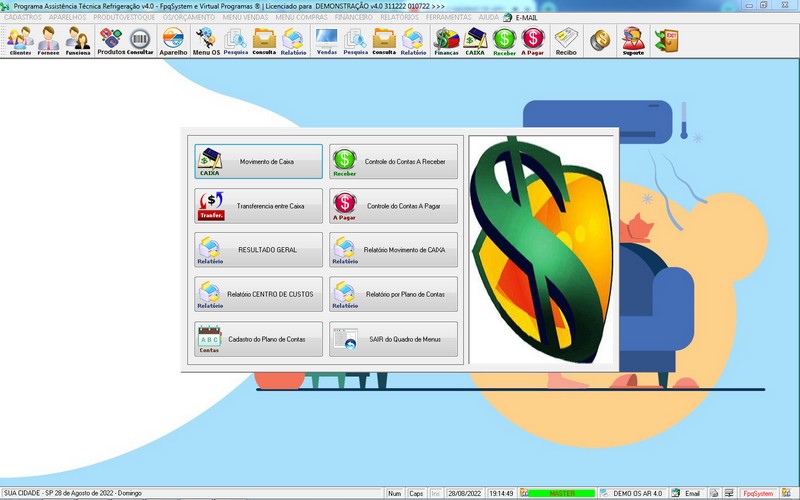
Task: Open the RESULTADO GERAL report
Action: tap(259, 250)
